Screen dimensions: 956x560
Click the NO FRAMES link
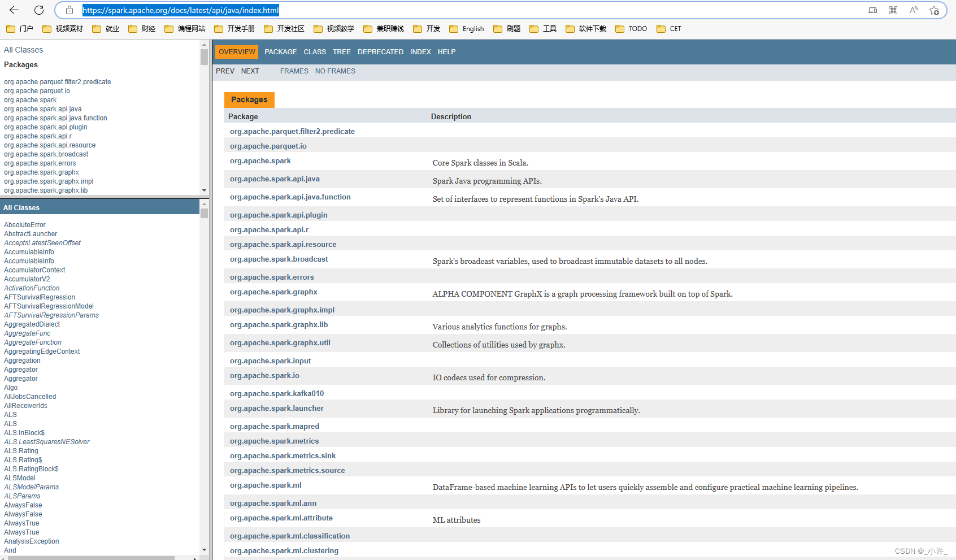point(335,71)
